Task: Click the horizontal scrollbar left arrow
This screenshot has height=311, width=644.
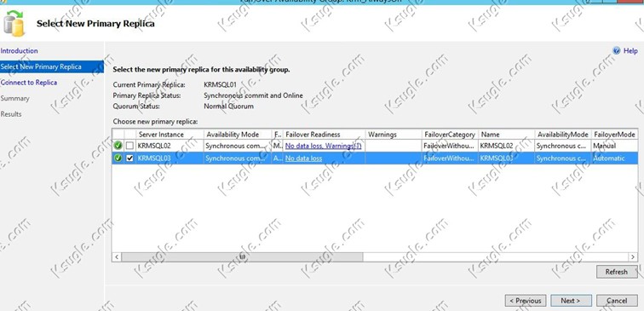Action: tap(117, 256)
